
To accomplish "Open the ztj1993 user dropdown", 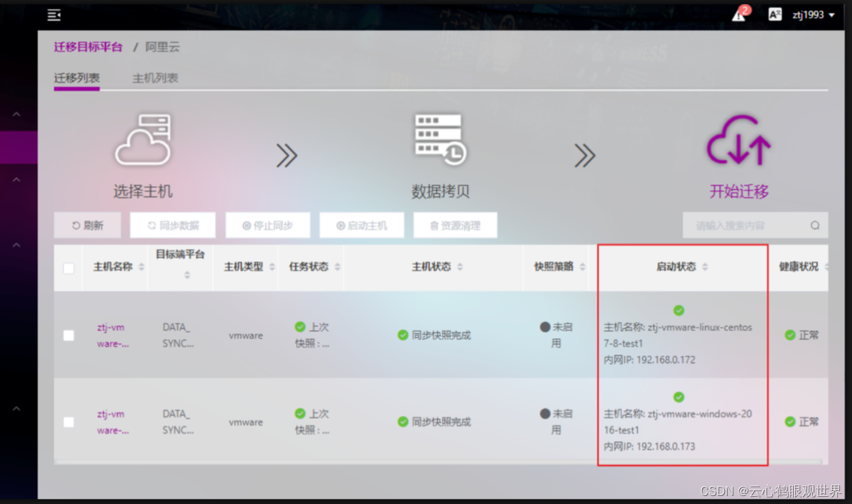I will point(813,15).
